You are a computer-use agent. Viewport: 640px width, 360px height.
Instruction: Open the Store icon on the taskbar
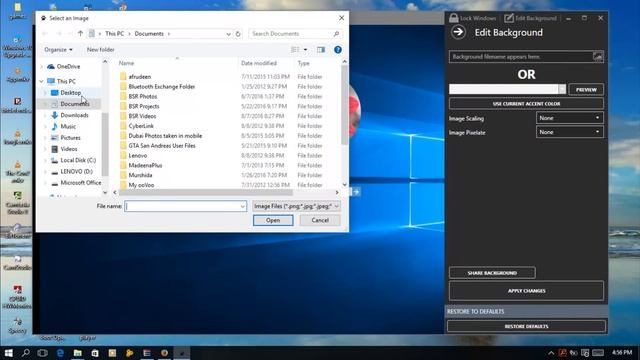pos(95,353)
